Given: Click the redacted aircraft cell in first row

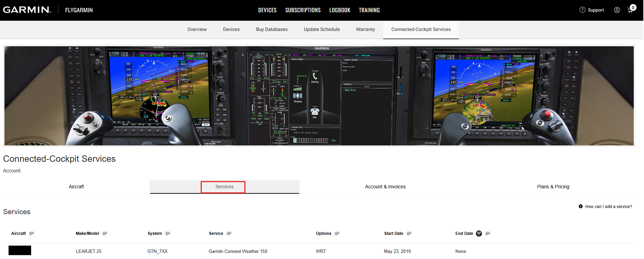Looking at the screenshot, I should click(20, 251).
